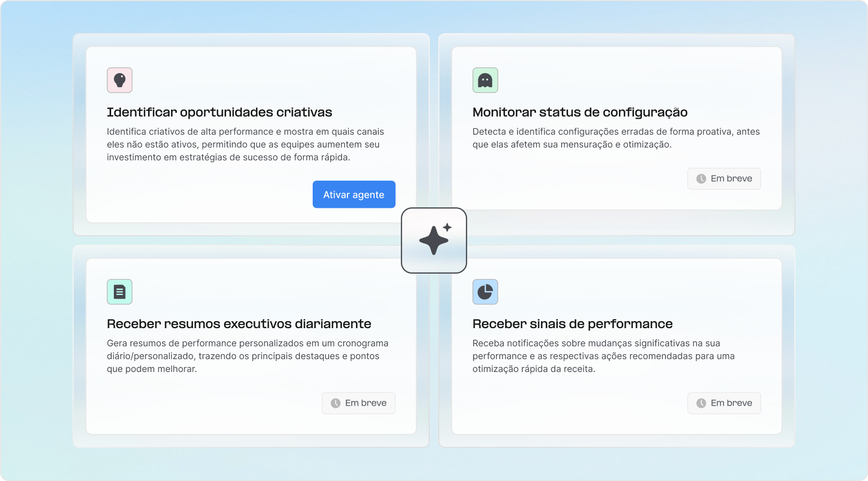This screenshot has width=868, height=481.
Task: Click clock icon in Monitorar status card
Action: pos(701,179)
